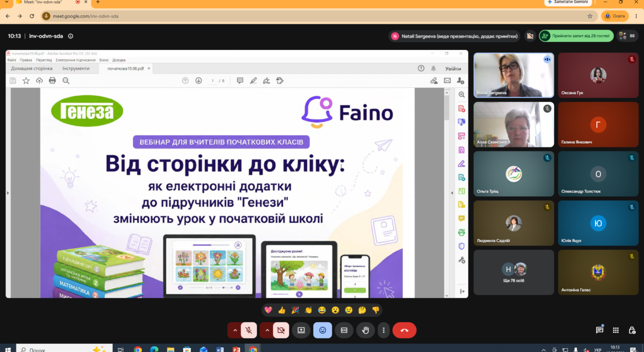Viewport: 644px width, 352px height.
Task: Open PowerPoint from the Windows taskbar
Action: click(236, 350)
